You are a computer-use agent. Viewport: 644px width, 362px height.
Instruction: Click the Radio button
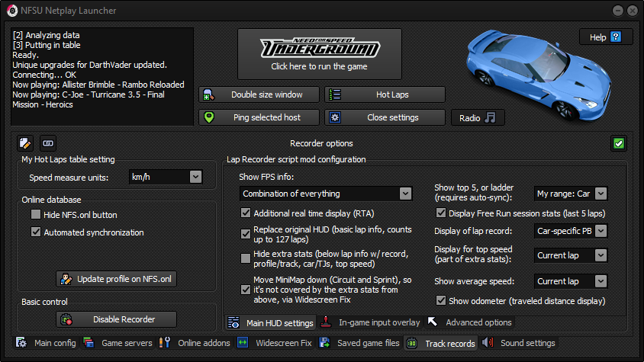tap(478, 118)
